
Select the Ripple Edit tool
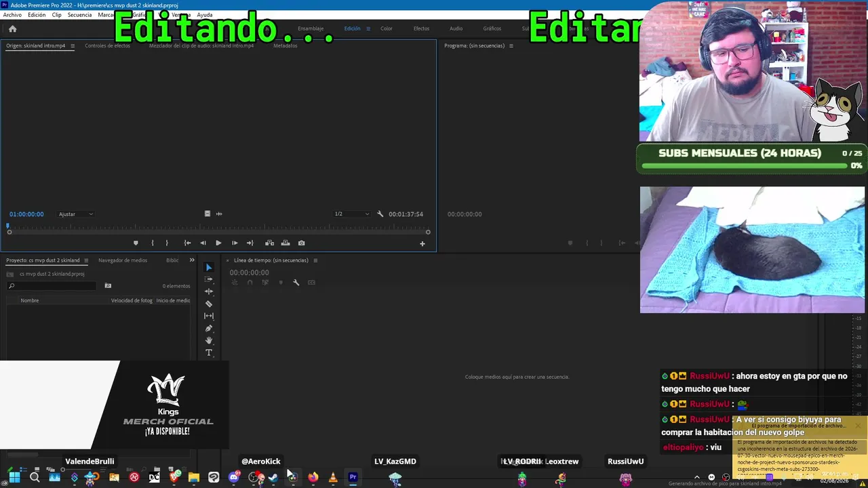click(209, 291)
